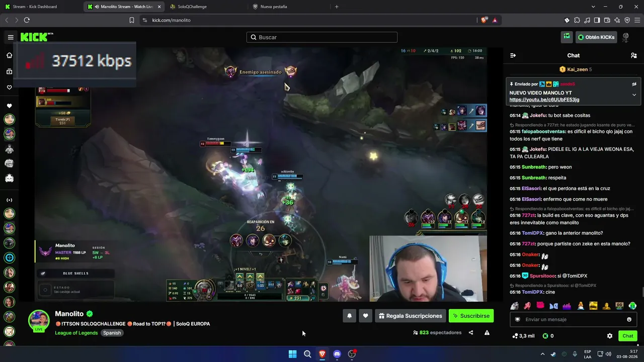Click Manolito's live avatar thumbnail
The height and width of the screenshot is (362, 644).
[39, 321]
